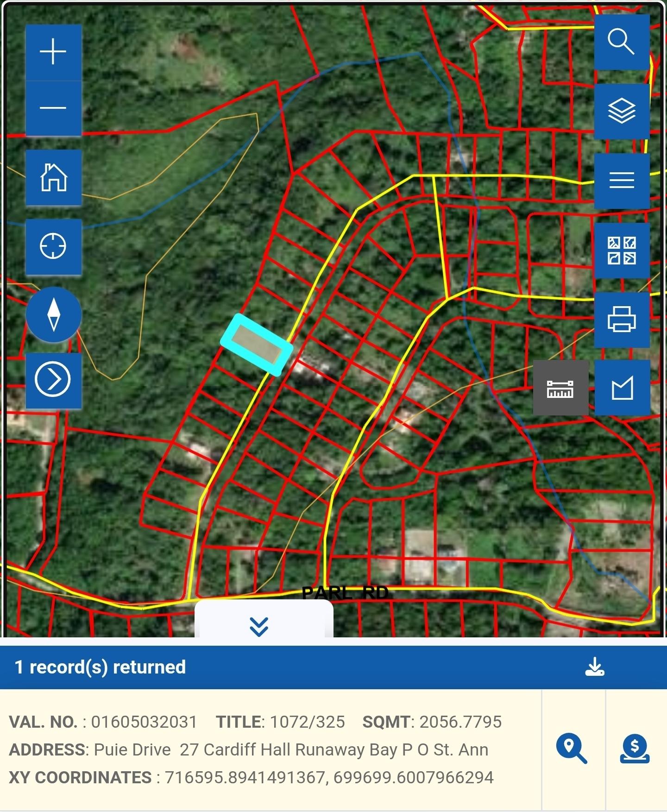Viewport: 667px width, 812px height.
Task: Open the area measure tool
Action: (x=622, y=388)
